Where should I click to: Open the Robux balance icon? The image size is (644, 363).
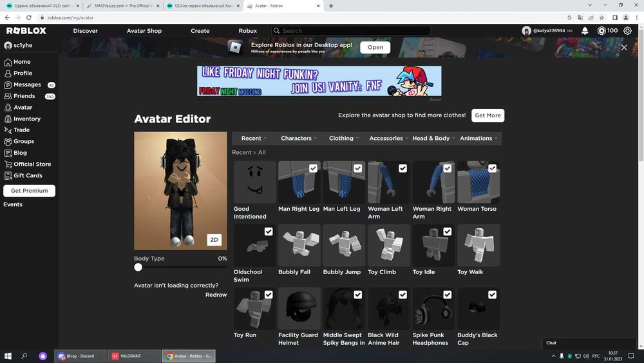tap(601, 31)
